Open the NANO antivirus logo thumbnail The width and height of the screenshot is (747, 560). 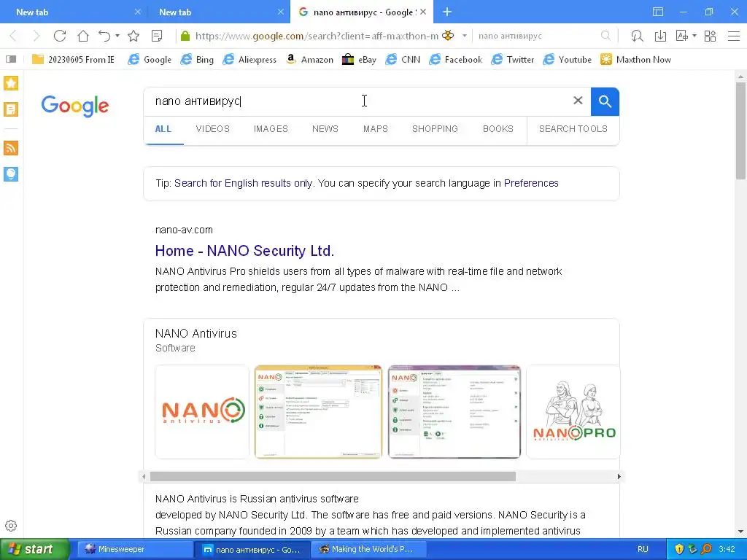point(202,412)
